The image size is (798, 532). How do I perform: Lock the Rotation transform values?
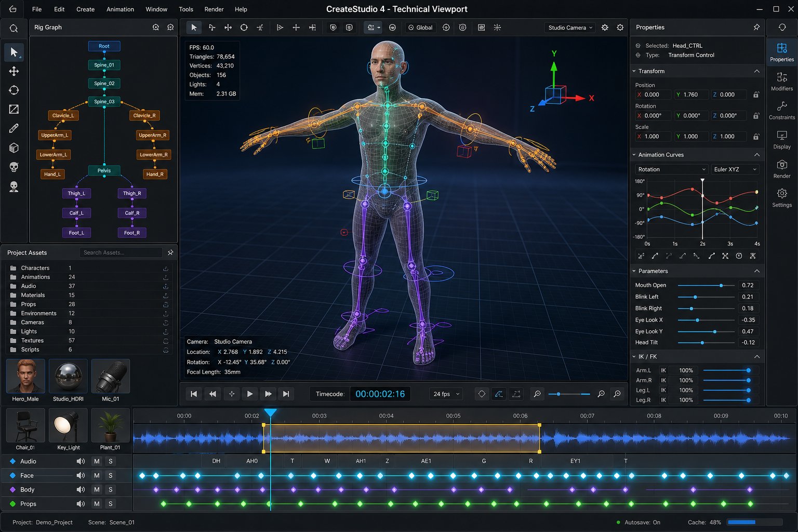point(756,115)
